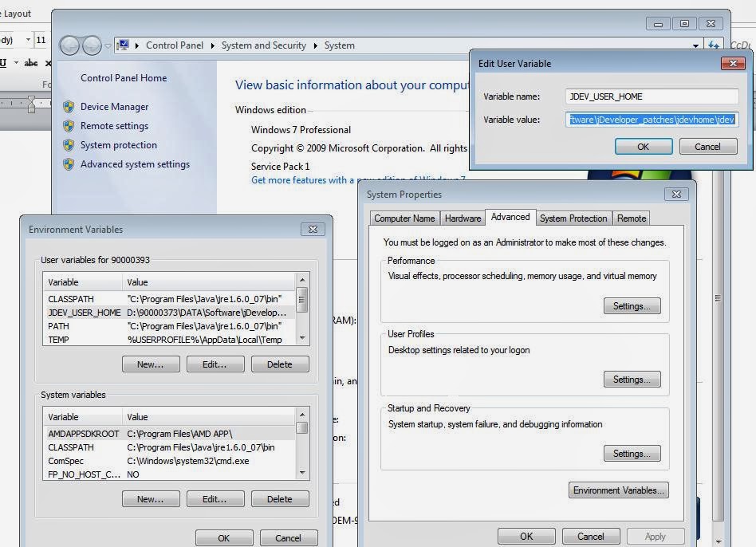Open the underline style dropdown arrow
The image size is (756, 547).
tap(17, 62)
